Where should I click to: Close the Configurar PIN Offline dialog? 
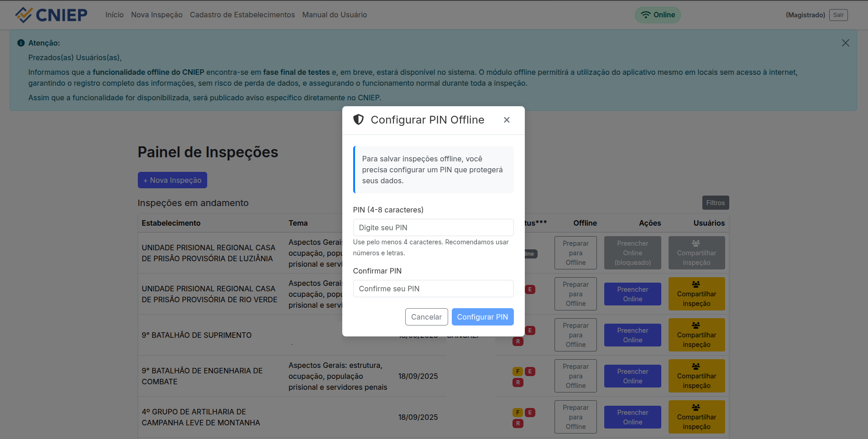coord(507,120)
